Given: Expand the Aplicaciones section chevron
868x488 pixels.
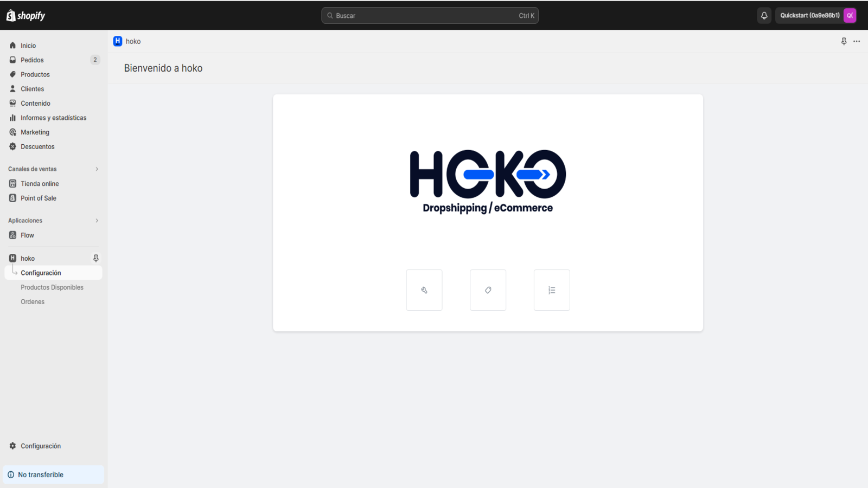Looking at the screenshot, I should (97, 221).
